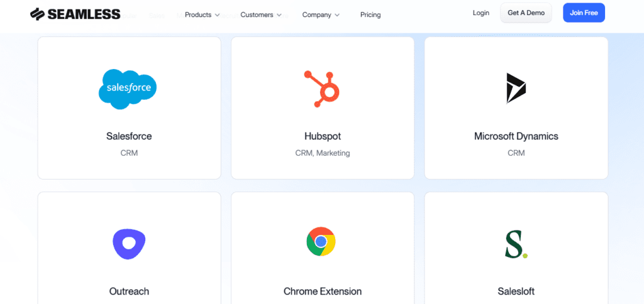The width and height of the screenshot is (644, 304).
Task: Select the Microsoft Dynamics title text
Action: point(516,136)
